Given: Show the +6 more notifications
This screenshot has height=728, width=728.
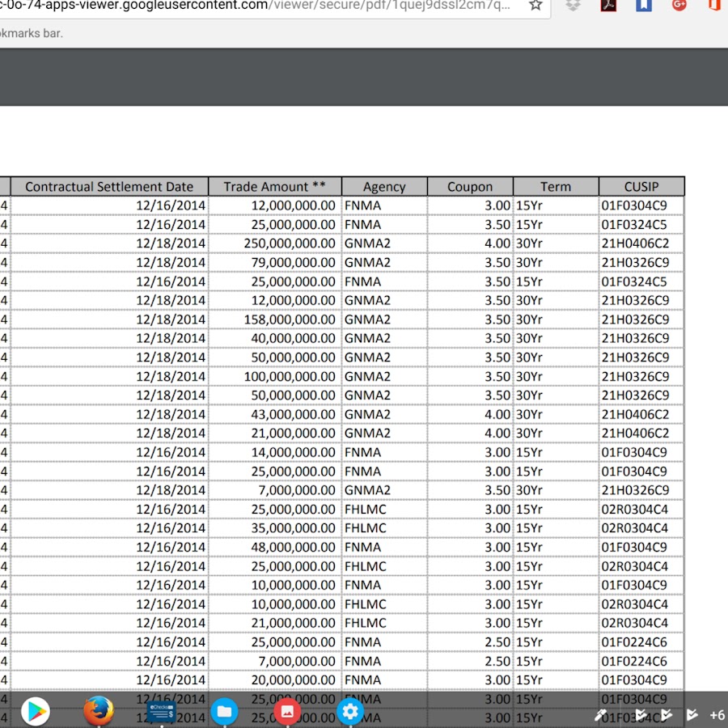Looking at the screenshot, I should tap(717, 715).
